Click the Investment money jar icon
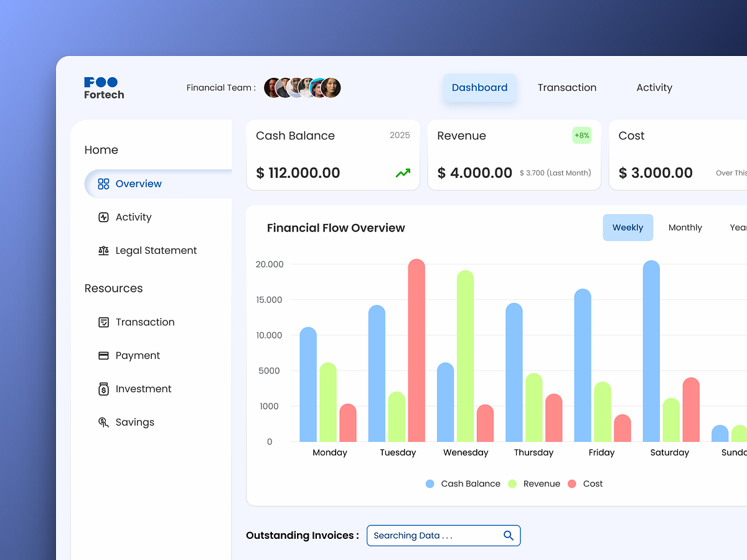747x560 pixels. pyautogui.click(x=103, y=389)
